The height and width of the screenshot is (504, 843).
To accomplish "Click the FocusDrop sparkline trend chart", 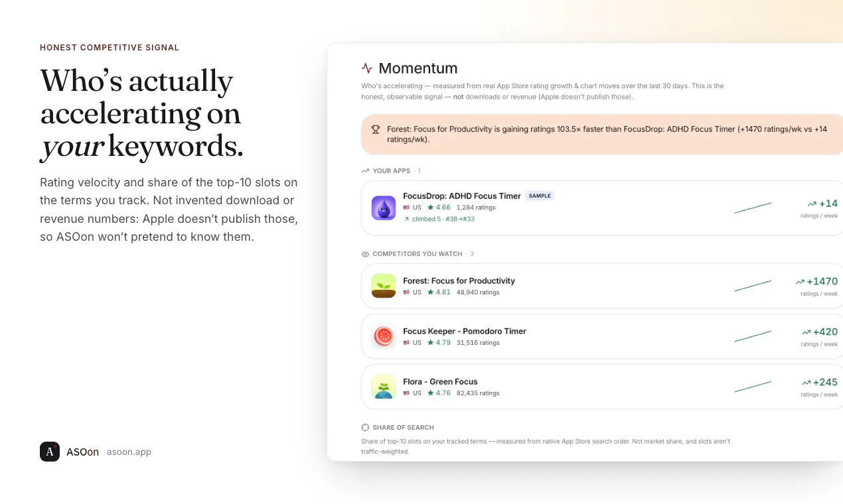I will point(753,208).
